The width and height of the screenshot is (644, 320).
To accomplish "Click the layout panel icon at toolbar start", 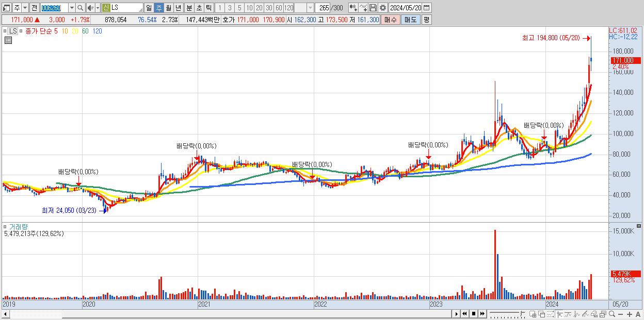I will [x=6, y=8].
